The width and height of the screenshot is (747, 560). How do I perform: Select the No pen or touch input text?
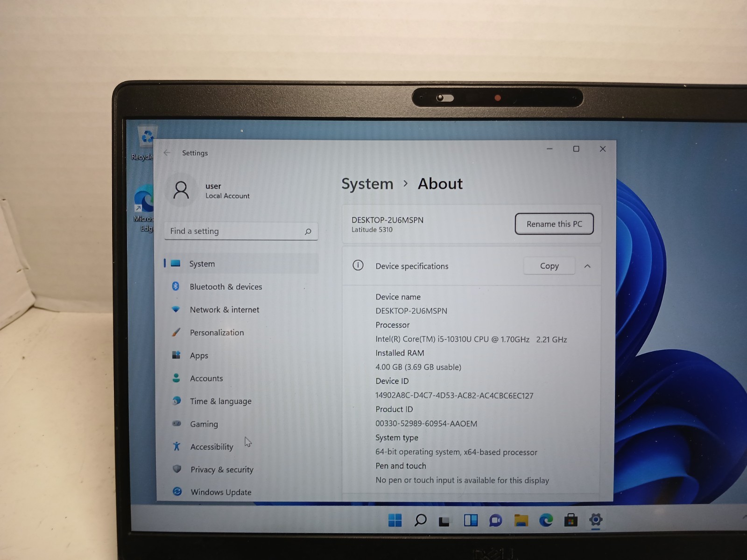click(462, 480)
